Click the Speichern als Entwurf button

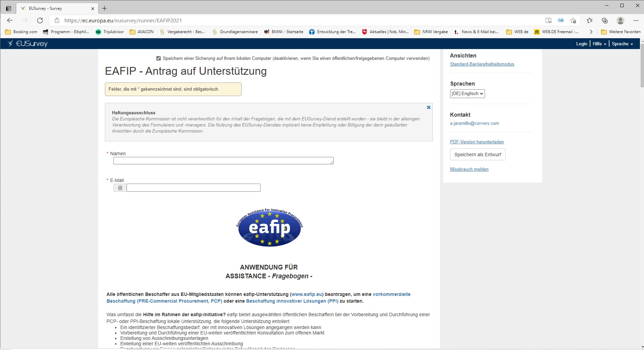pyautogui.click(x=477, y=154)
